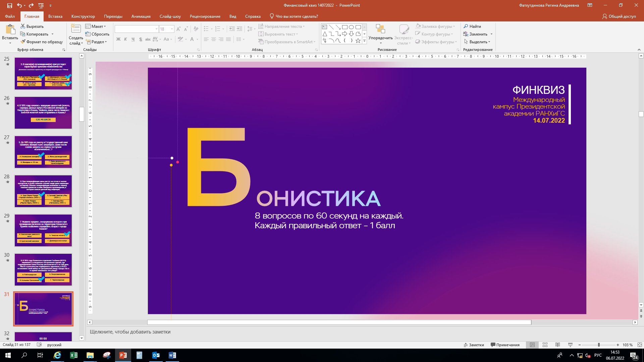Screen dimensions: 644x362
Task: Justify text alignment
Action: coord(228,39)
